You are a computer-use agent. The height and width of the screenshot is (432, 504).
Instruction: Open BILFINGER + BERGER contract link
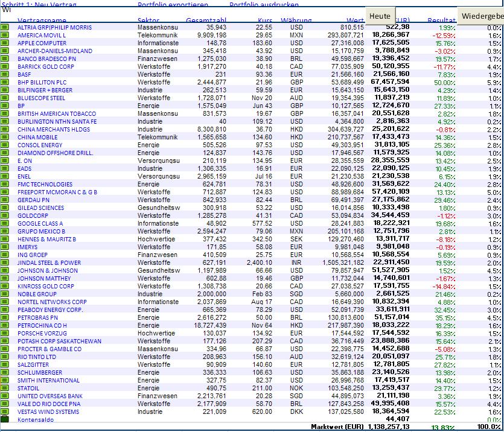[x=45, y=91]
